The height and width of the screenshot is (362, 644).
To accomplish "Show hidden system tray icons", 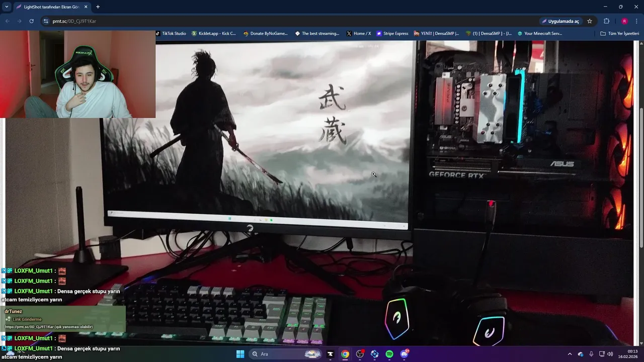I will click(x=570, y=354).
